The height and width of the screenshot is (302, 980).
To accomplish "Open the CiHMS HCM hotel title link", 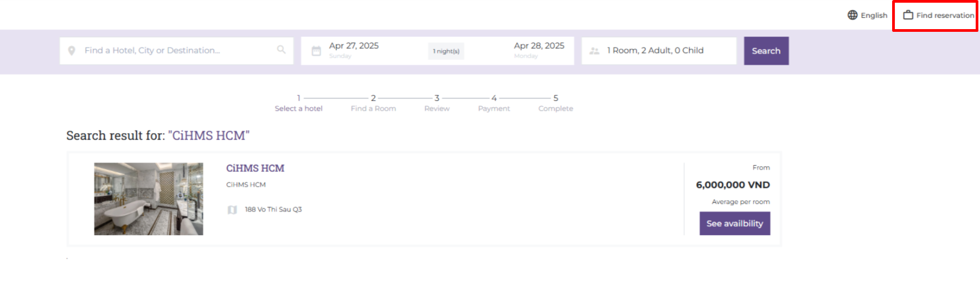I will [x=255, y=168].
